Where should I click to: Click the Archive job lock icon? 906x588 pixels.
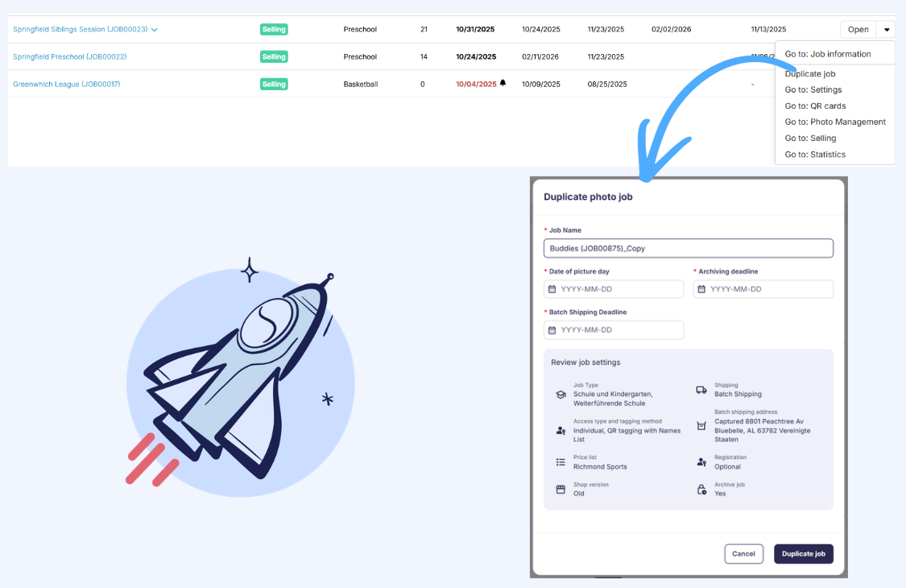coord(701,489)
